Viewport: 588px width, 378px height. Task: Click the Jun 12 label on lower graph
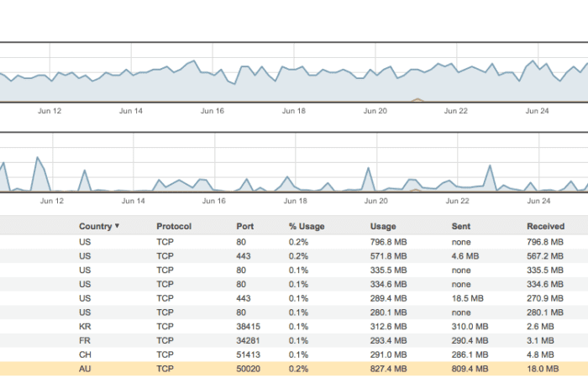tap(52, 201)
